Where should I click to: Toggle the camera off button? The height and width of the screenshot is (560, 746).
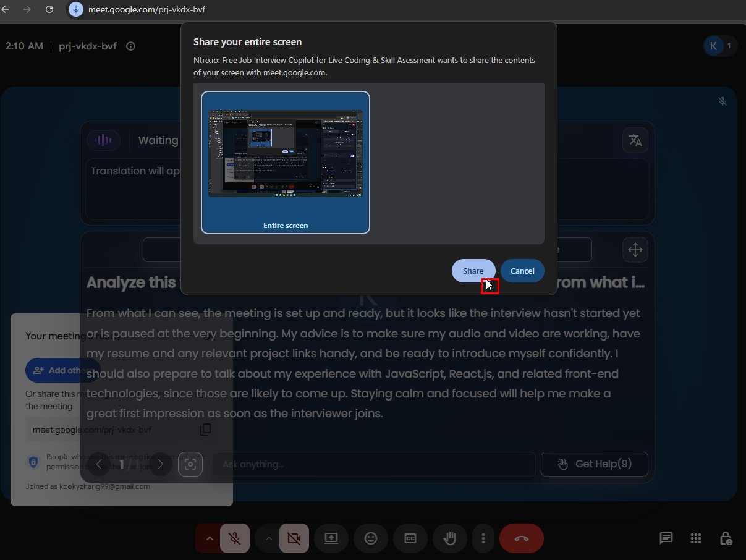point(294,538)
